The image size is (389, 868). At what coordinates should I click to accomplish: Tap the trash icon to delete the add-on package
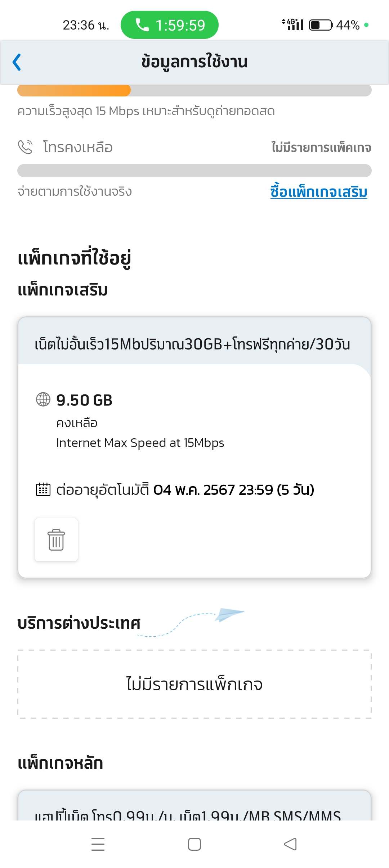[x=56, y=540]
